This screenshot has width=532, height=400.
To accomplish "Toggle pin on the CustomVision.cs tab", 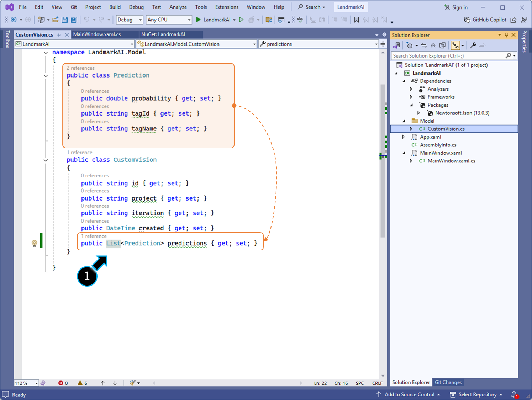I will pos(59,35).
